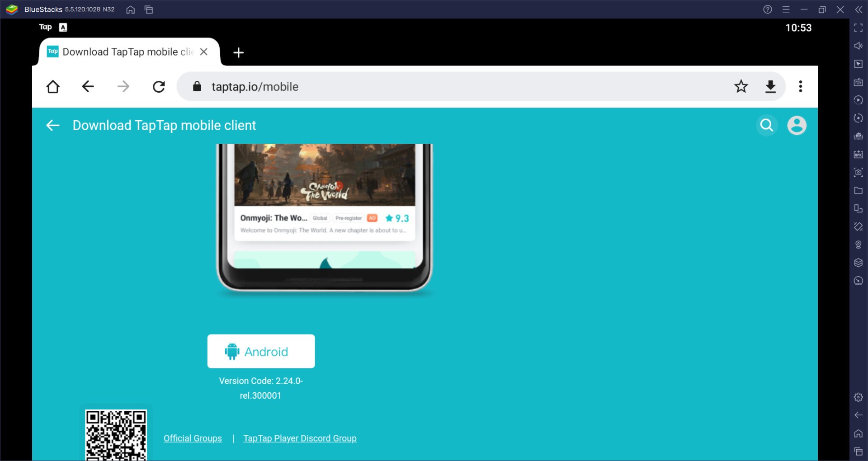Go back with the browser back arrow
Image resolution: width=868 pixels, height=461 pixels.
(x=88, y=86)
